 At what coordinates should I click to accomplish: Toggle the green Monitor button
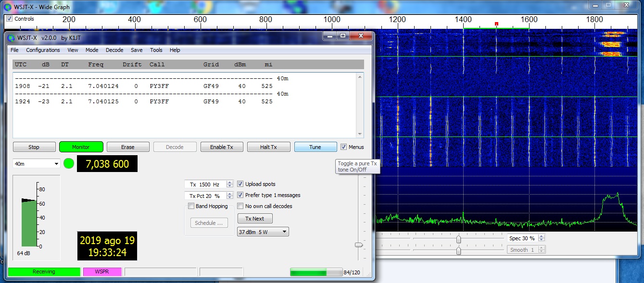point(81,147)
